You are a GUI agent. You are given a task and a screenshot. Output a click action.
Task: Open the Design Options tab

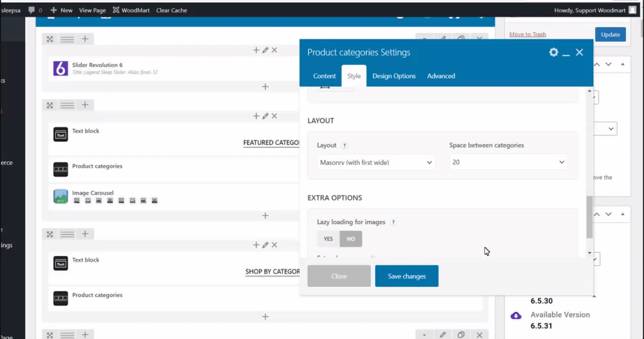(394, 76)
